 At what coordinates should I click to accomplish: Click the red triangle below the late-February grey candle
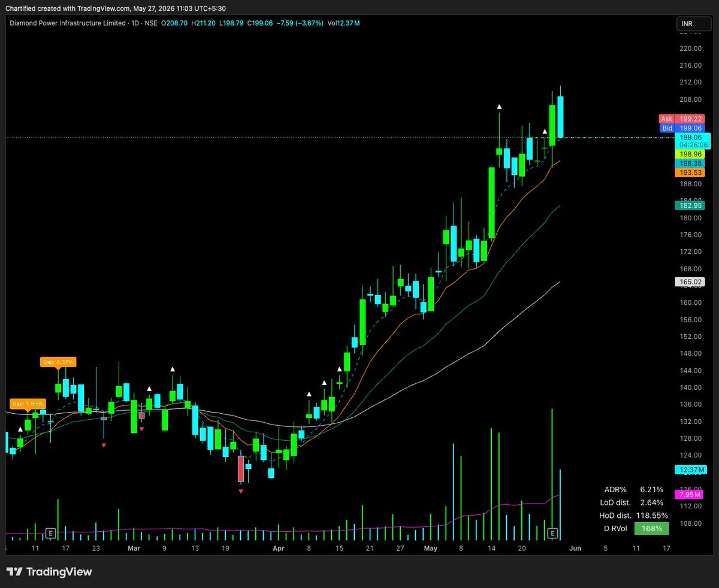[104, 445]
